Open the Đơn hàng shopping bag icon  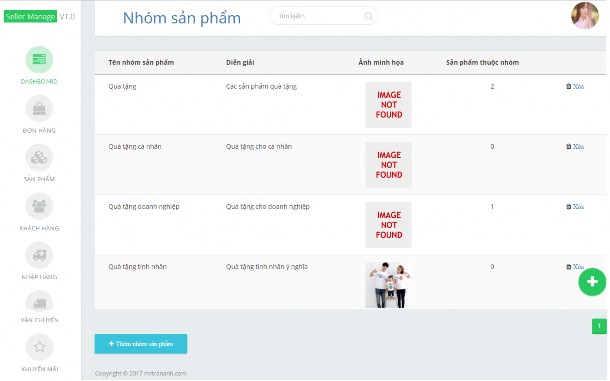click(x=39, y=109)
